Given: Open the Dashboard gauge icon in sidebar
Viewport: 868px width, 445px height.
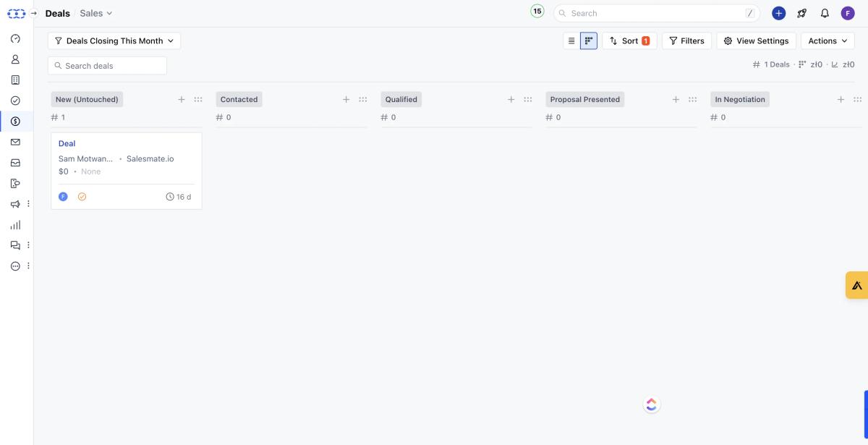Looking at the screenshot, I should 15,39.
